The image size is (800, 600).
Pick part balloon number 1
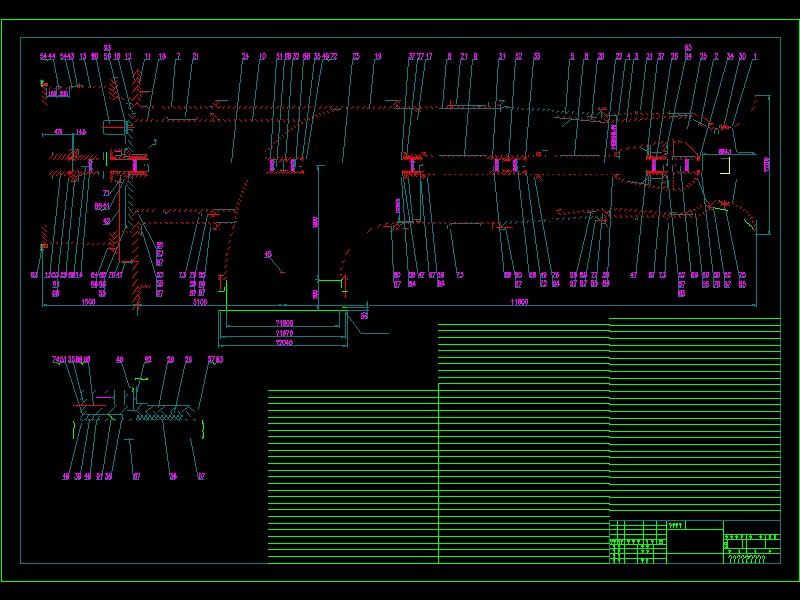(755, 56)
